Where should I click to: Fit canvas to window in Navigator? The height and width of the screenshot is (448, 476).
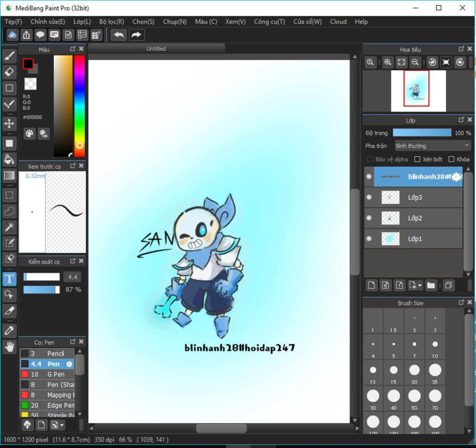(x=401, y=62)
